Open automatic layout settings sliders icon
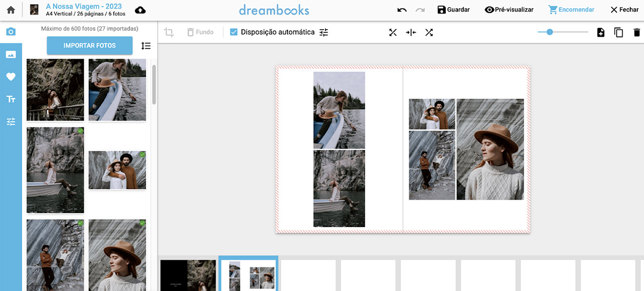The width and height of the screenshot is (644, 291). (324, 32)
